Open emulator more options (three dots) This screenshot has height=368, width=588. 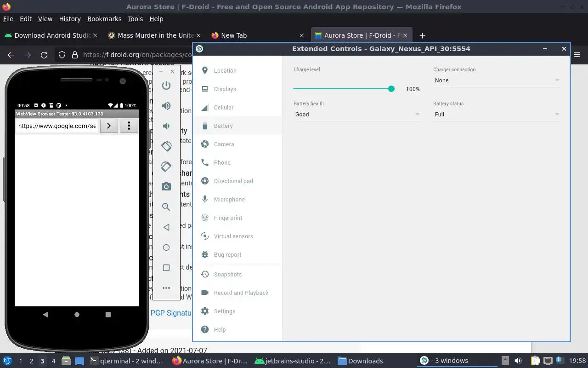pyautogui.click(x=166, y=288)
